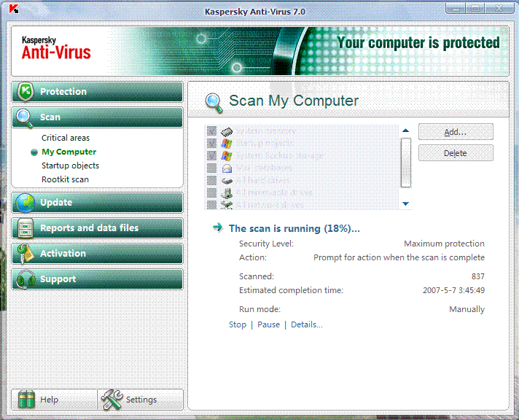This screenshot has width=519, height=420.
Task: Click the Maximum protection security level value
Action: (x=444, y=244)
